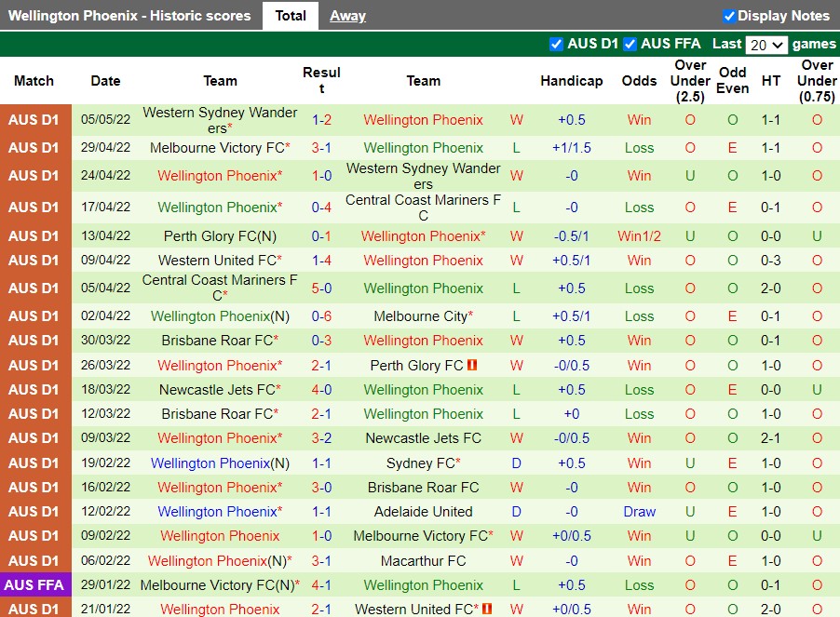Click the 3-0 result versus Brisbane Roar FC
840x617 pixels.
321,488
